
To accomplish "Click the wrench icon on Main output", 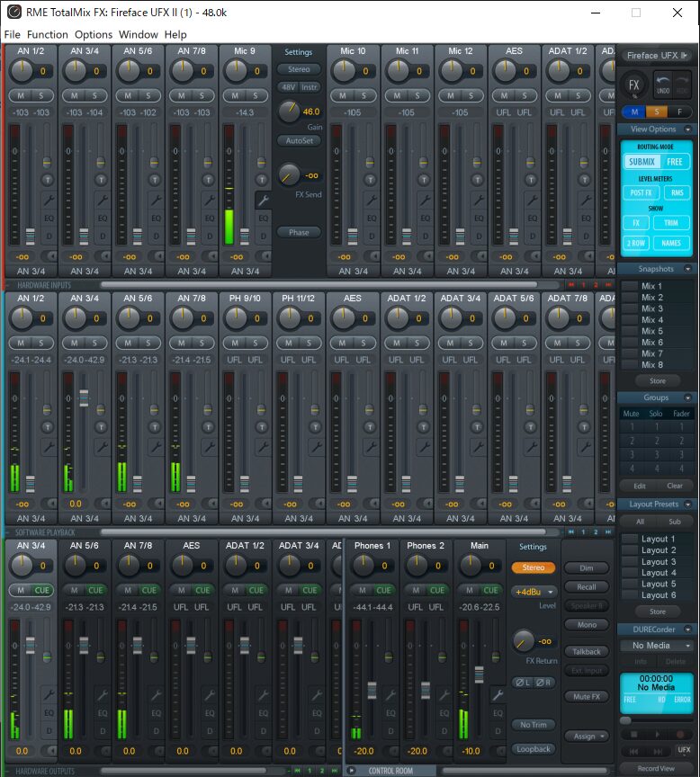I will 498,695.
